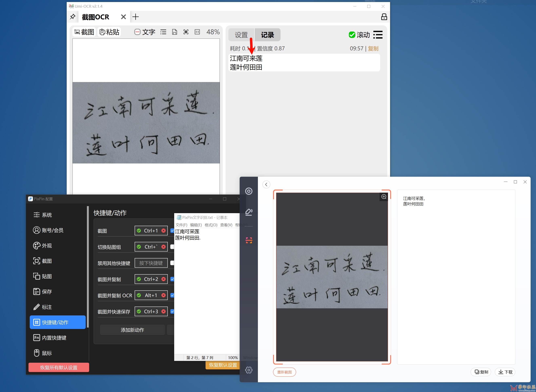This screenshot has height=392, width=536.
Task: Click the pen edit icon in dark sidebar
Action: tap(249, 212)
